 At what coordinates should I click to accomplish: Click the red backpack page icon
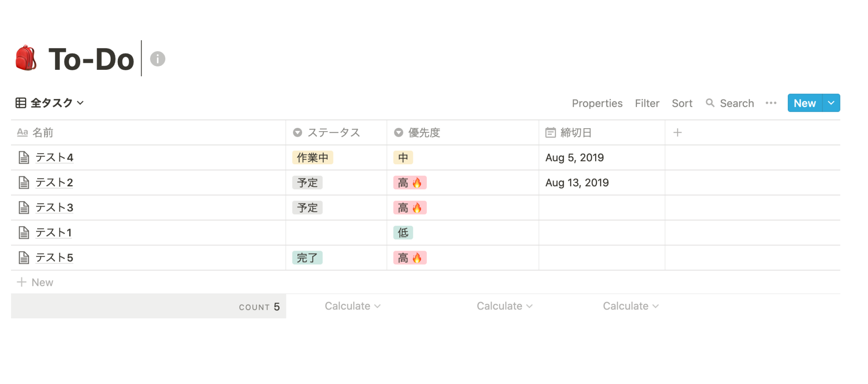tap(26, 58)
